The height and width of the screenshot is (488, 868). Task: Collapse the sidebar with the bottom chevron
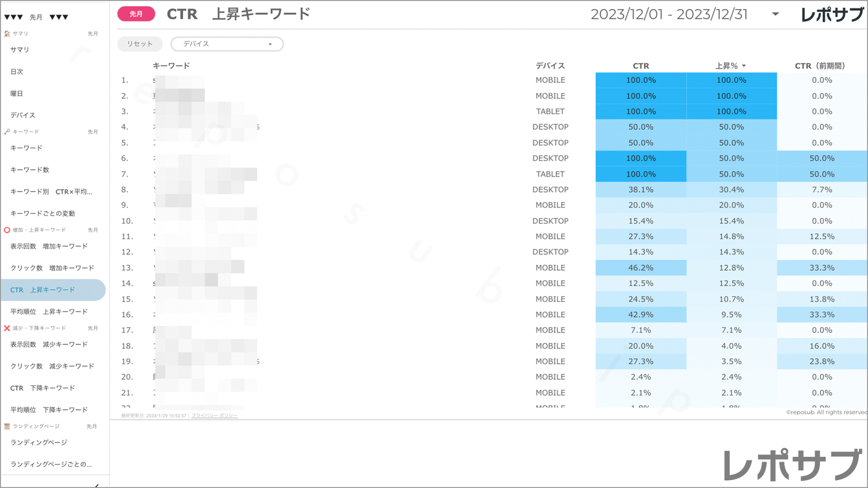97,484
